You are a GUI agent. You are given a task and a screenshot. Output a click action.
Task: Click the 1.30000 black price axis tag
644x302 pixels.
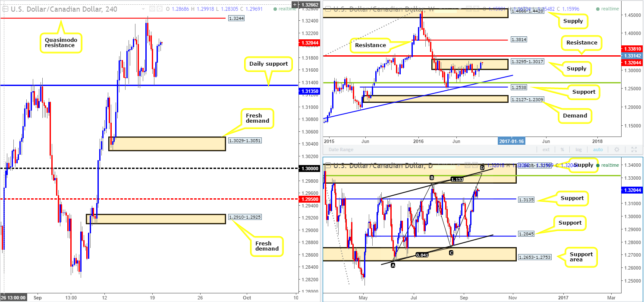[310, 169]
